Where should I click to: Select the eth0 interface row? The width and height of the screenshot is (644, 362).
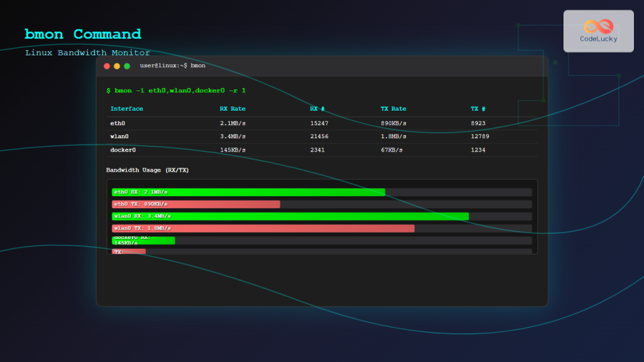tap(252, 123)
